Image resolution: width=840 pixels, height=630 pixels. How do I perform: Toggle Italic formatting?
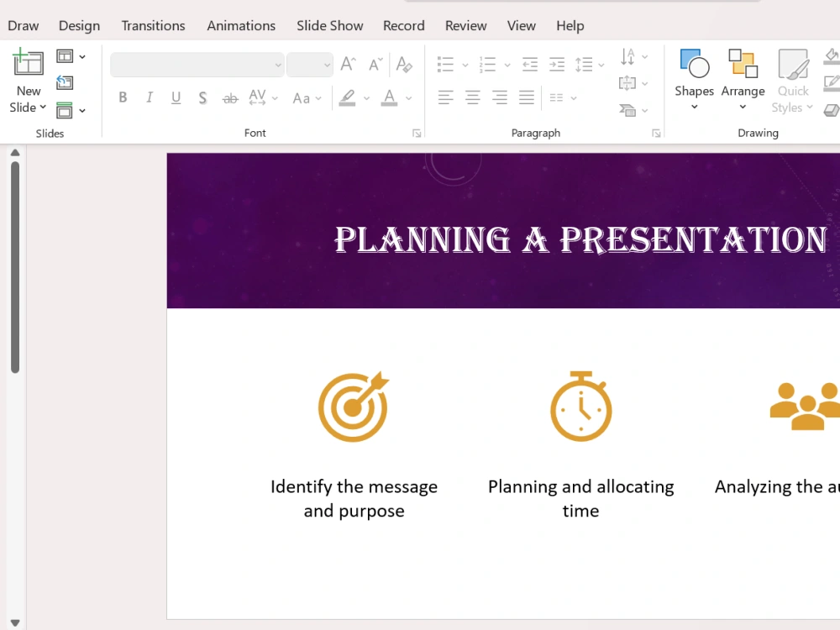150,97
